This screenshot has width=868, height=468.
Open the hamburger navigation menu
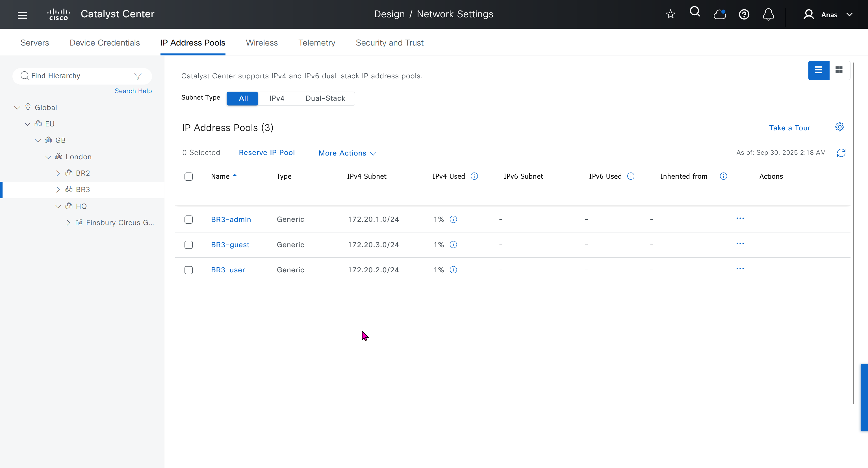[22, 15]
